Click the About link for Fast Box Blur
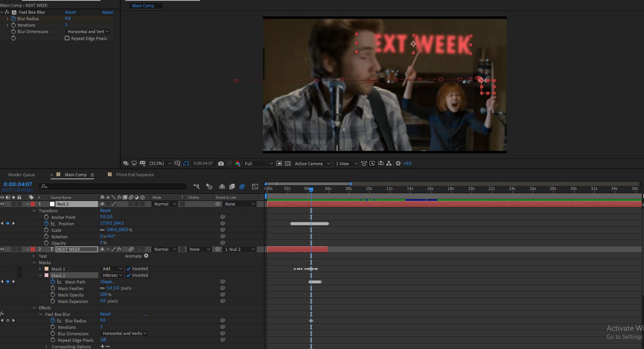The image size is (644, 349). coord(107,12)
